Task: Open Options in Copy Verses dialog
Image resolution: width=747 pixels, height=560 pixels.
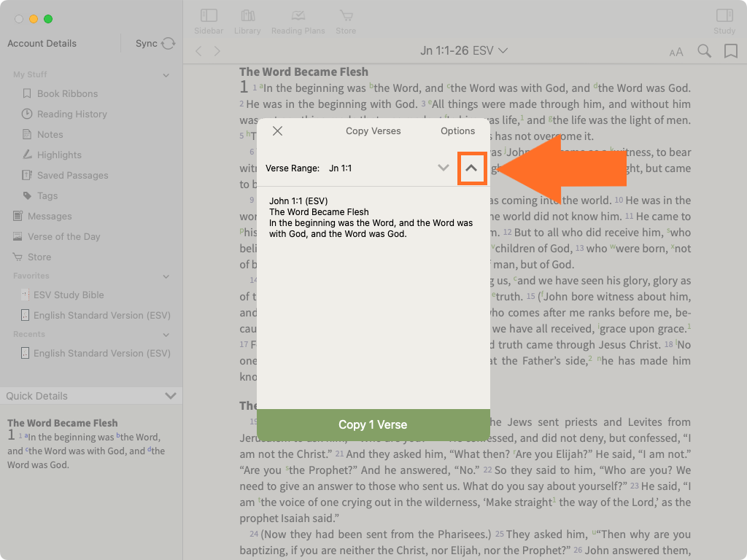Action: (457, 131)
